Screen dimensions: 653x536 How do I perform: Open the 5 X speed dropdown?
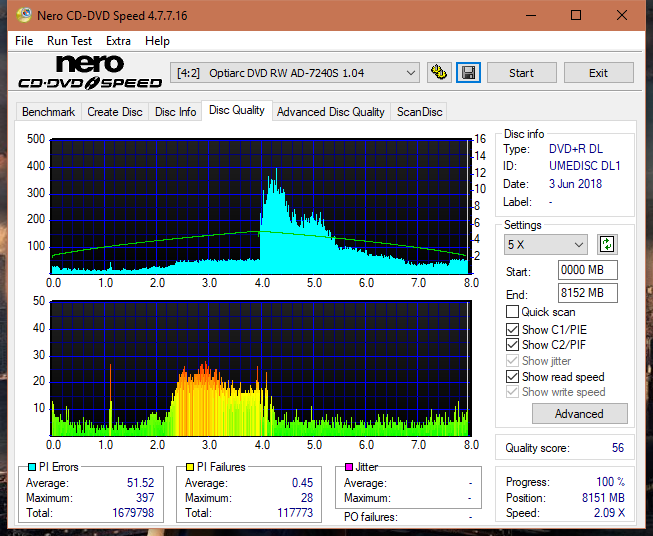point(546,244)
